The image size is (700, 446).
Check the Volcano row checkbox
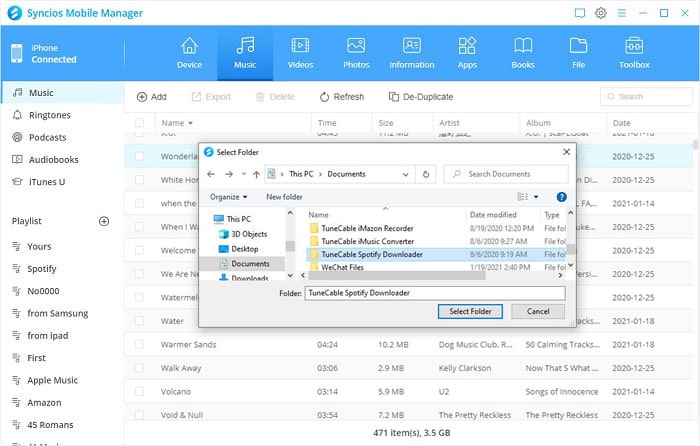click(x=140, y=392)
